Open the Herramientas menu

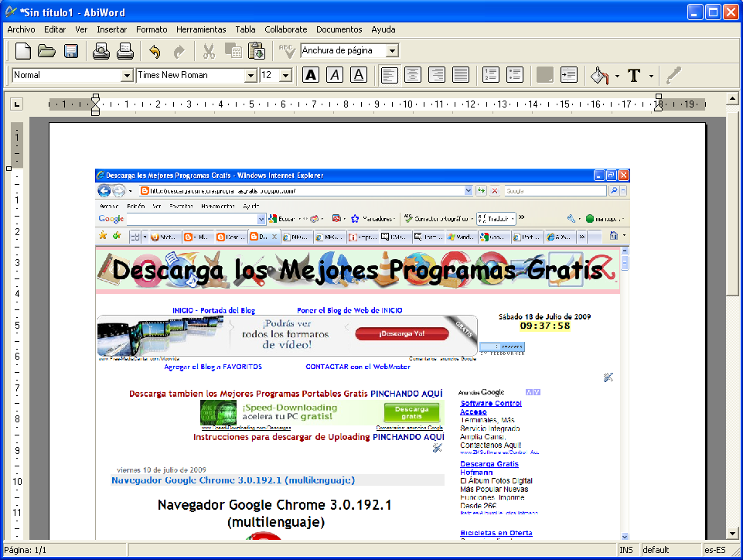[201, 29]
